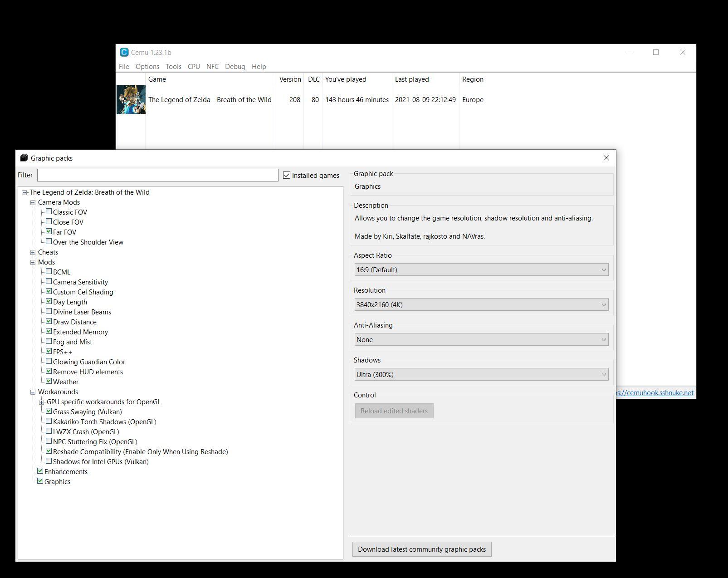Enable Kakariko Torch Shadows (OpenGL)
The width and height of the screenshot is (728, 578).
tap(49, 421)
